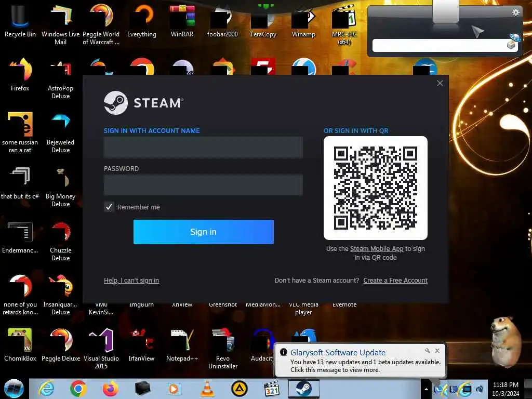Select the Steam taskbar button
This screenshot has width=532, height=399.
point(303,389)
